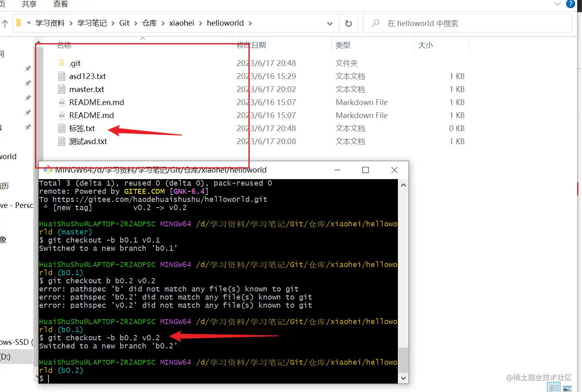Select README.en.md file name
Viewport: 582px width, 392px height.
pos(97,102)
